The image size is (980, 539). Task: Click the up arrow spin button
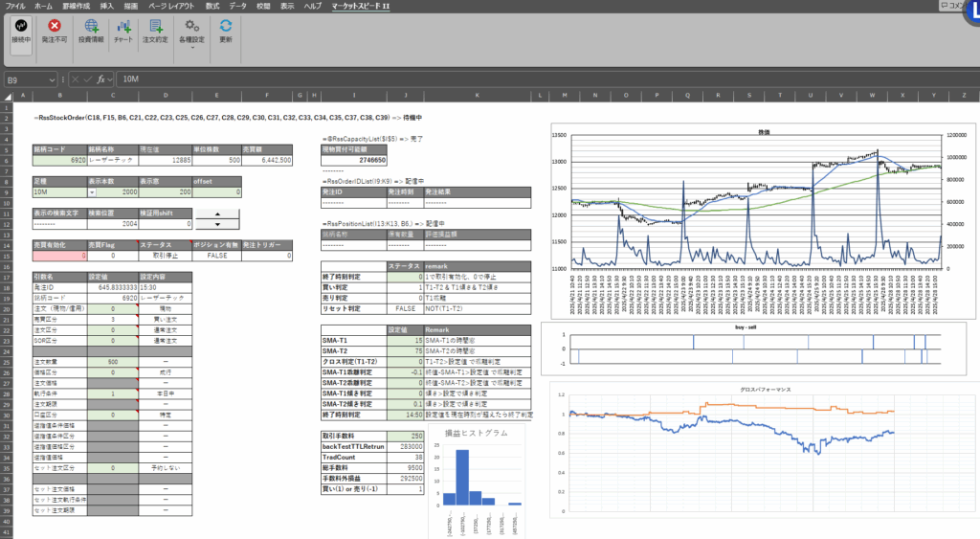pyautogui.click(x=217, y=214)
